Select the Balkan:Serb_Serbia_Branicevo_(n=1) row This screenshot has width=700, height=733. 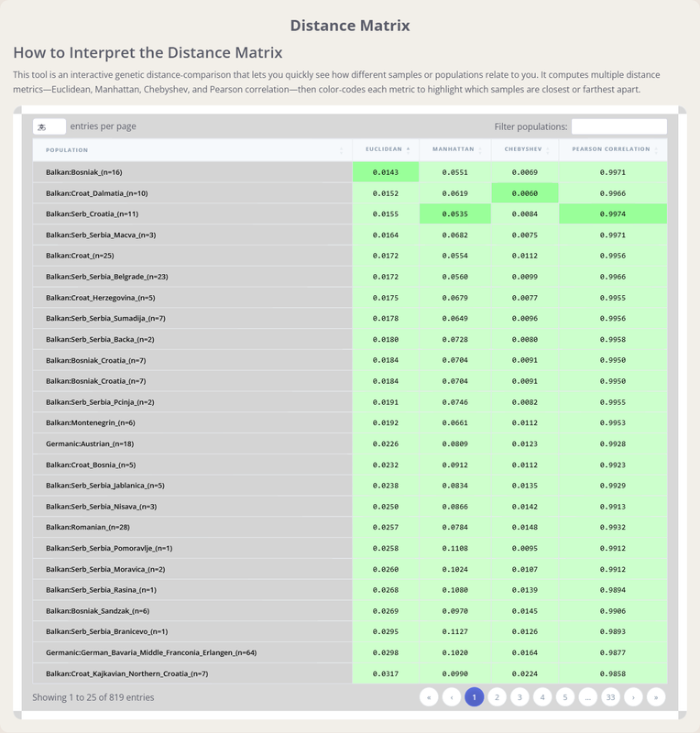[350, 631]
